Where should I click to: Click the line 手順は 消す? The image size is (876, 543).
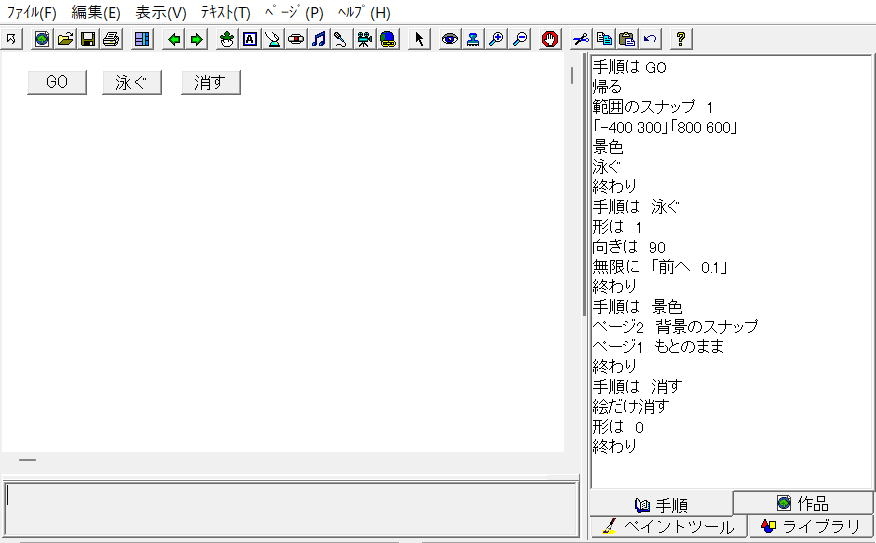[637, 386]
